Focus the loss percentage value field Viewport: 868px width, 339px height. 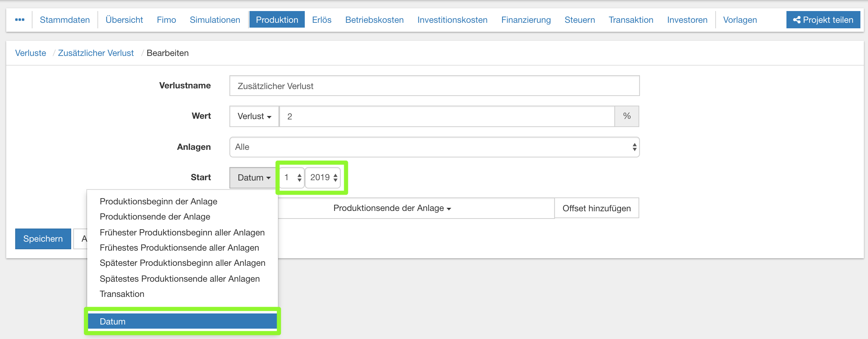(x=446, y=116)
